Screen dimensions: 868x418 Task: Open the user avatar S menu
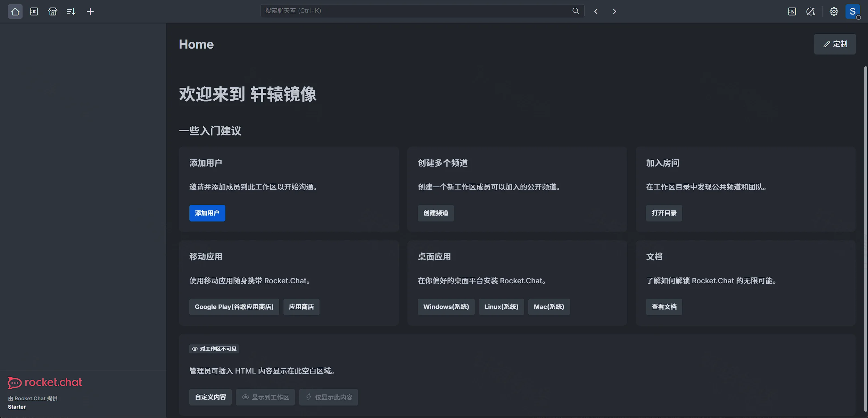[x=852, y=11]
